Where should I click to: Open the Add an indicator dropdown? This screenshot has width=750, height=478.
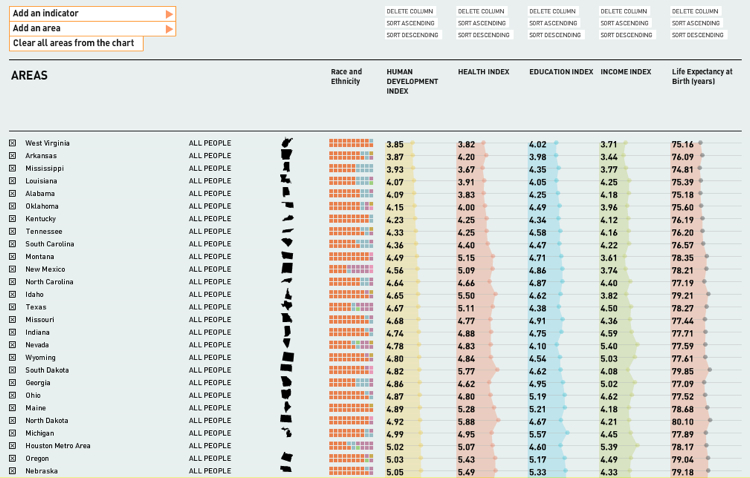pyautogui.click(x=92, y=14)
